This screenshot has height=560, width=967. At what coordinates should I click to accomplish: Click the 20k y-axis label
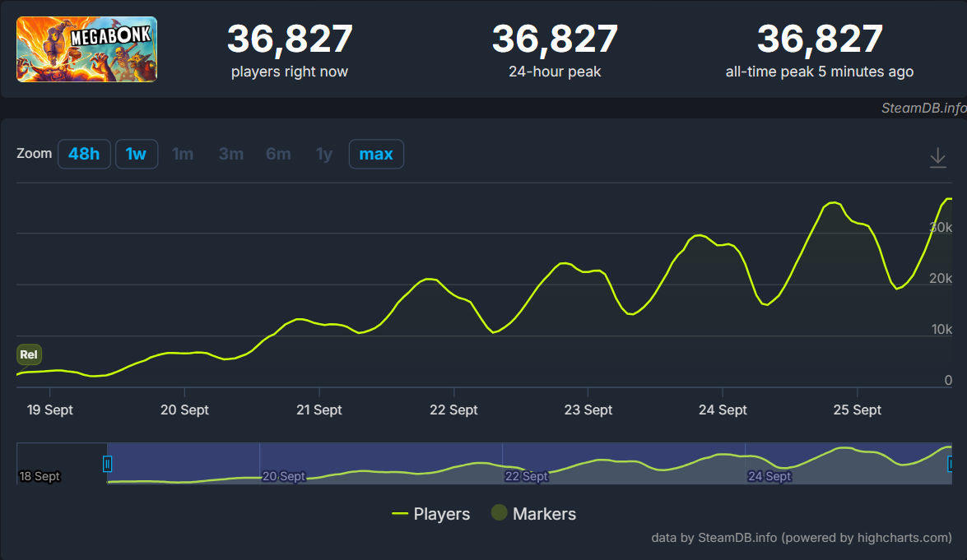point(941,279)
